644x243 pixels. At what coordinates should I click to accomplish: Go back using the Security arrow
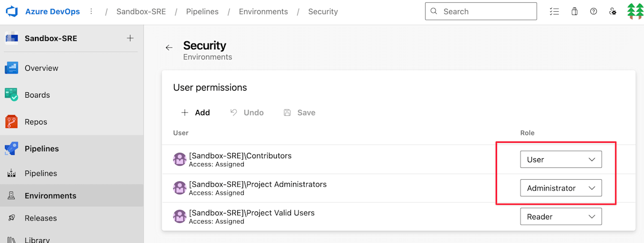169,48
